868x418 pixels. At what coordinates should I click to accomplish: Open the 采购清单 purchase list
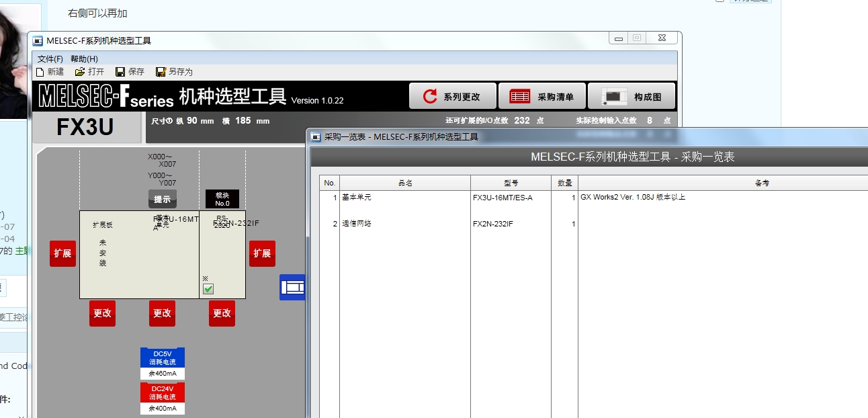pos(542,97)
